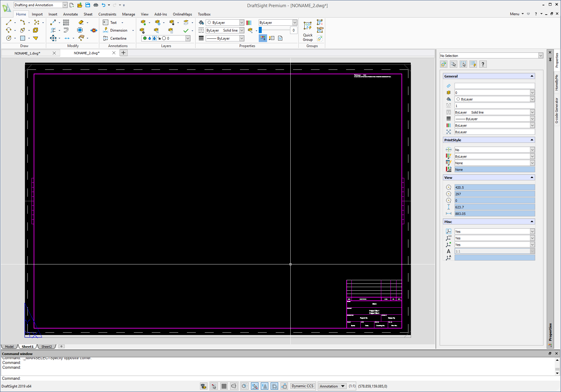Click the Dimension button in Annotations
The height and width of the screenshot is (392, 561).
pyautogui.click(x=116, y=30)
